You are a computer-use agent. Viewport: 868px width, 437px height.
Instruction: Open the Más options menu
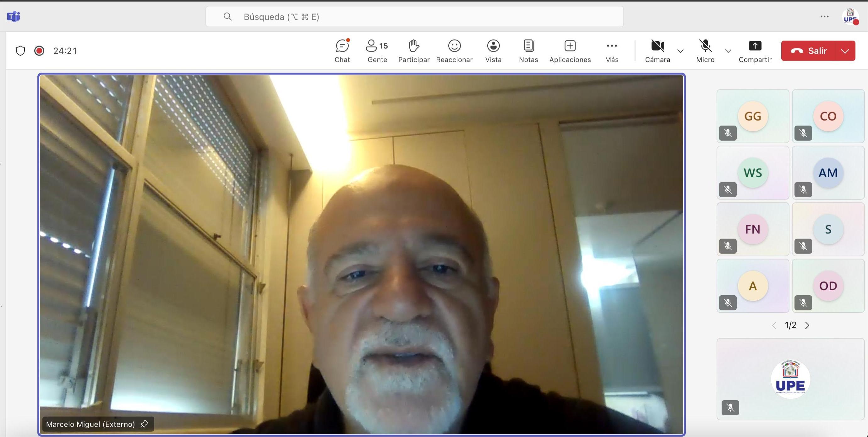point(611,51)
